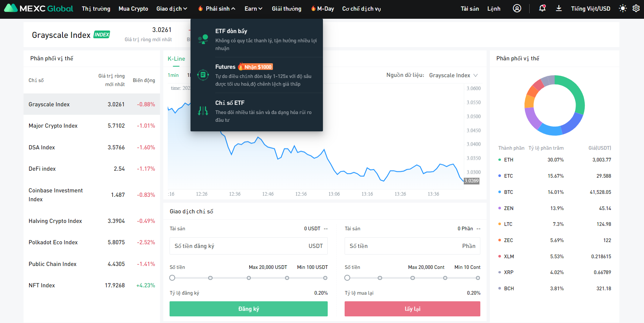The width and height of the screenshot is (644, 323).
Task: Select Futures from the dropdown menu
Action: (x=257, y=75)
